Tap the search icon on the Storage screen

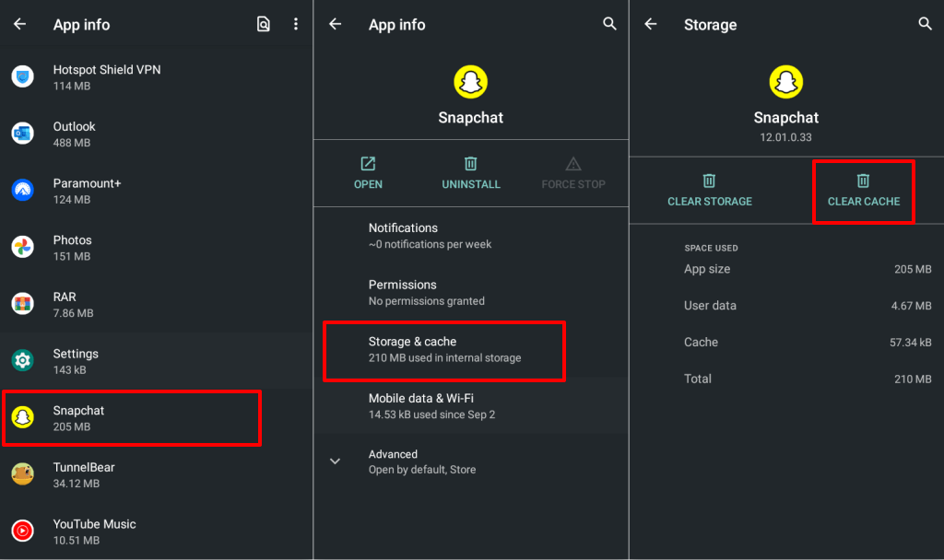925,25
